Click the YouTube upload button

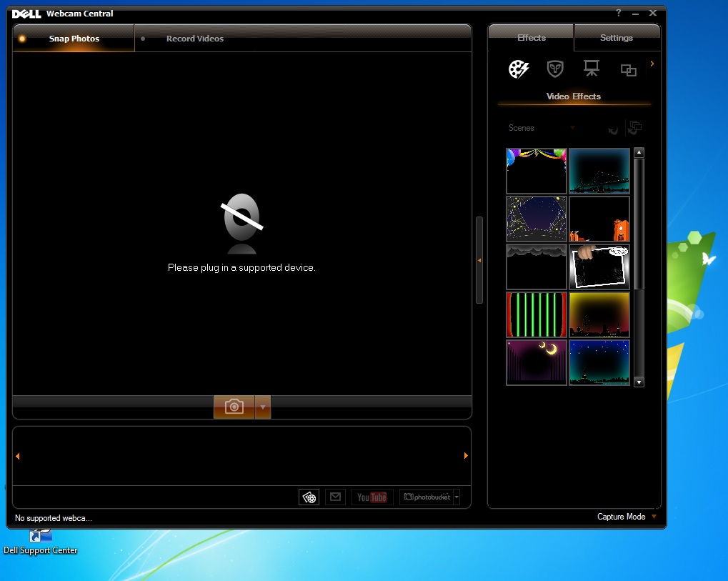372,497
